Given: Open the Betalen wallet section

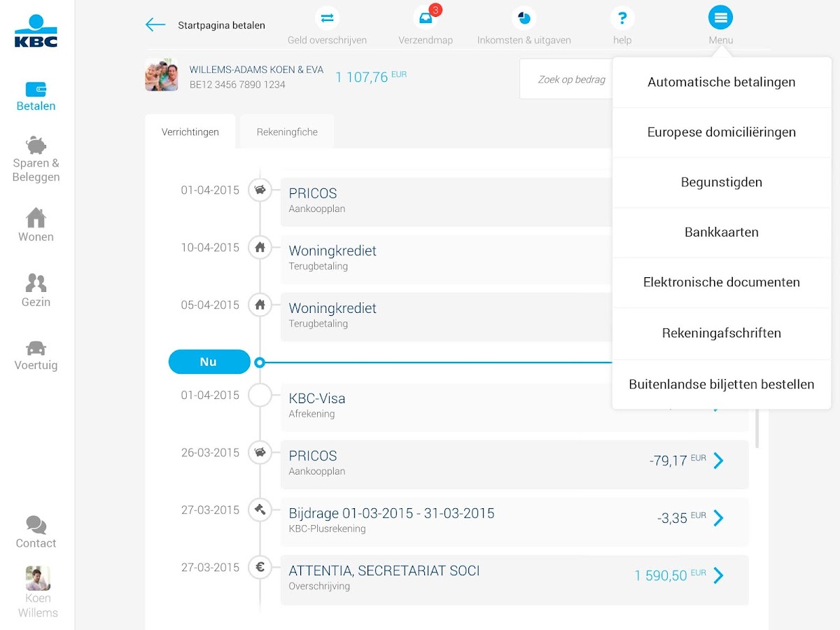Looking at the screenshot, I should pos(36,97).
